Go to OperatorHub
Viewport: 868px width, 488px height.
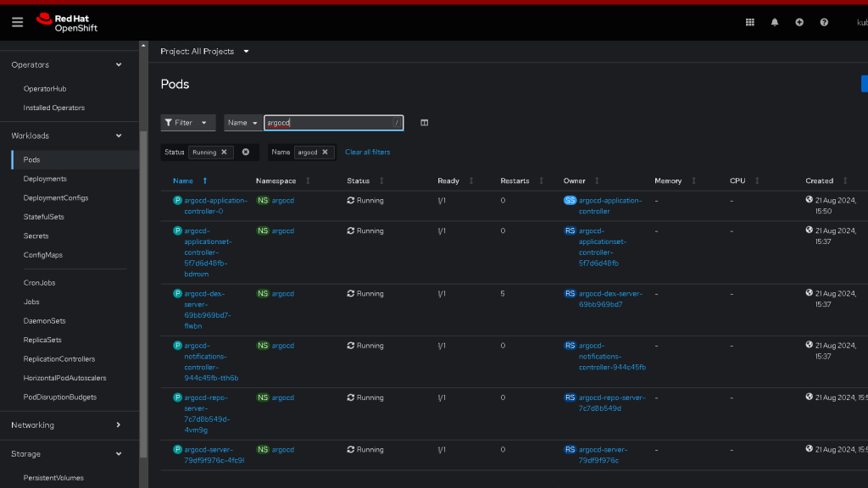45,88
